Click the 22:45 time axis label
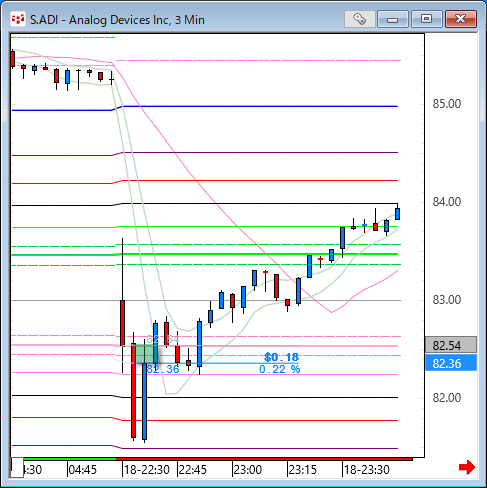This screenshot has height=488, width=487. [x=193, y=470]
